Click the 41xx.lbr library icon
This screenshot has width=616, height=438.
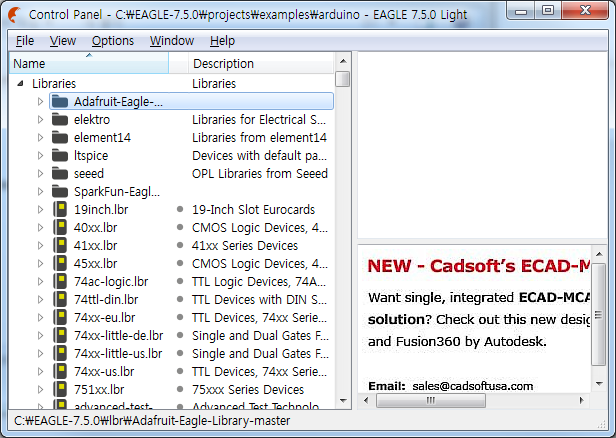[60, 246]
